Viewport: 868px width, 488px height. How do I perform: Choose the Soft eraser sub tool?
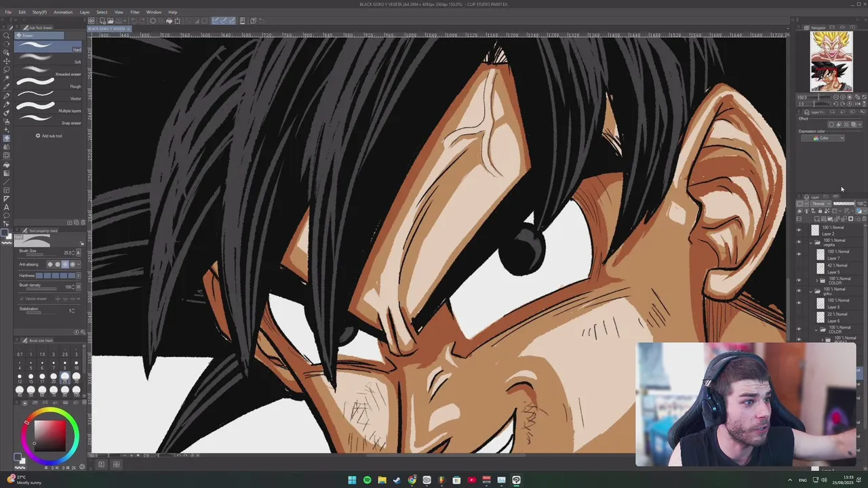(48, 59)
